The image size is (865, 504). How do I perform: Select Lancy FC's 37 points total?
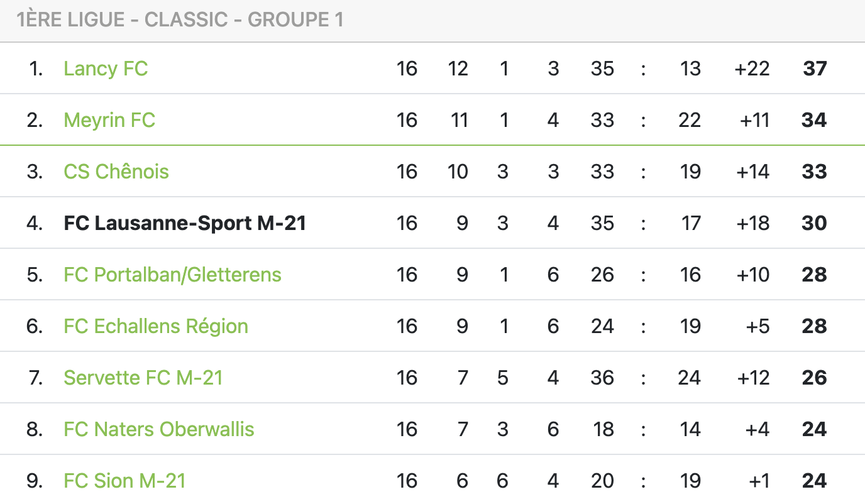pos(815,68)
